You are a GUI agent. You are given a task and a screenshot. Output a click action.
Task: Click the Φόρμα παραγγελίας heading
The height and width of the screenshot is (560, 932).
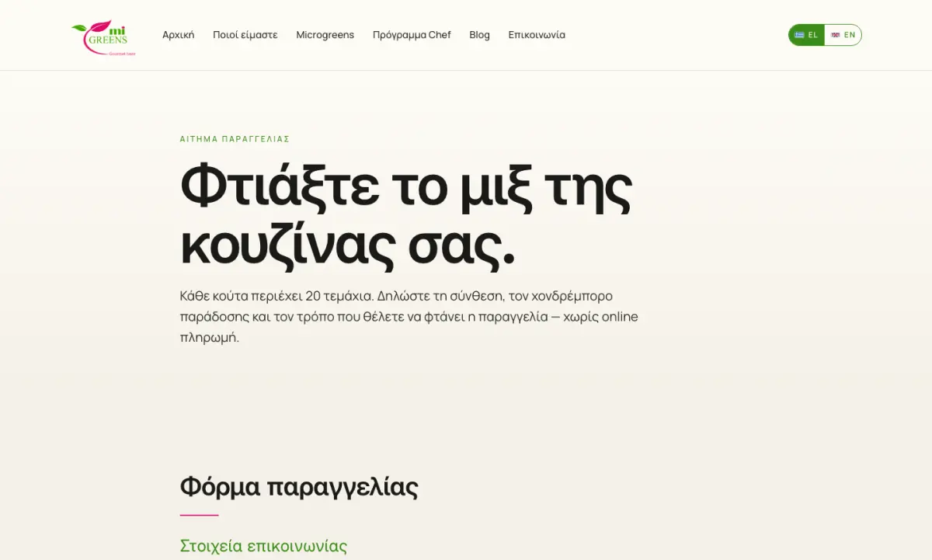(299, 487)
